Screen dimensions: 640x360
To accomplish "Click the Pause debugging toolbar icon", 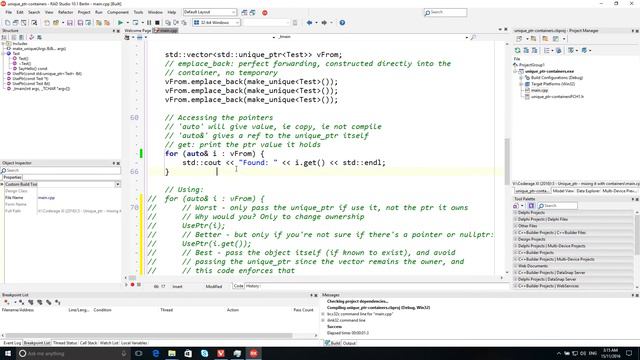I will tap(149, 23).
